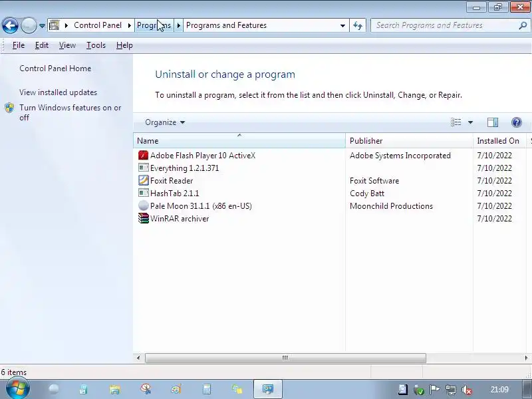Open Turn Windows features on or off
The width and height of the screenshot is (532, 399).
tap(70, 112)
